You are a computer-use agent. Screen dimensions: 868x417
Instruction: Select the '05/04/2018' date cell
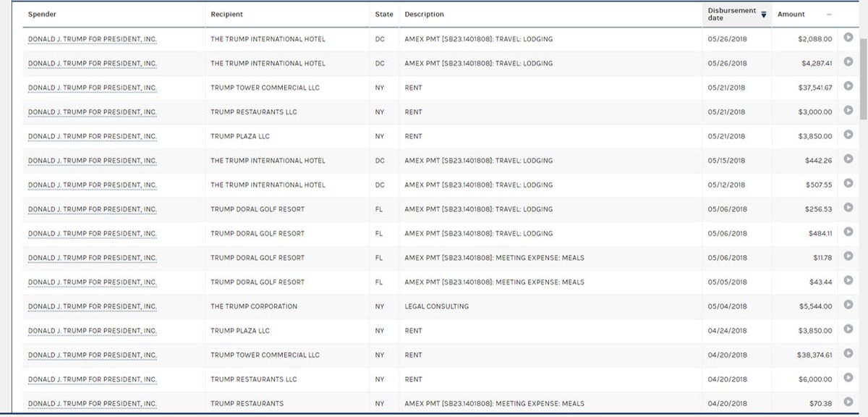pyautogui.click(x=726, y=306)
